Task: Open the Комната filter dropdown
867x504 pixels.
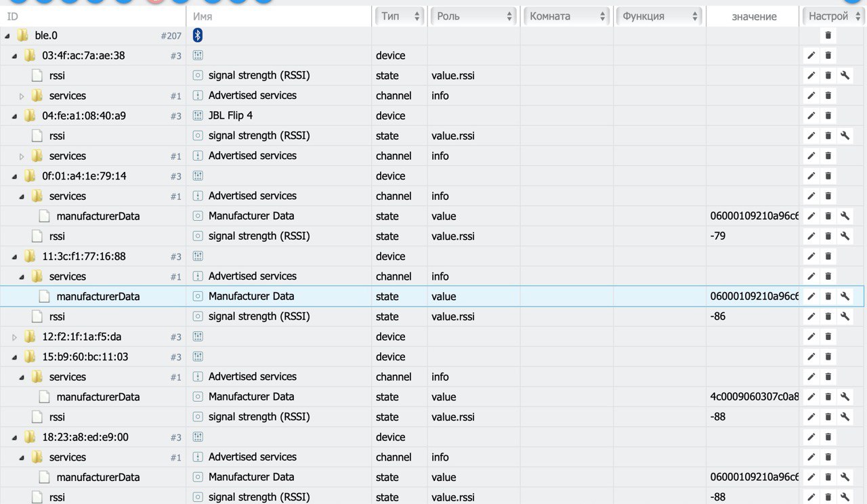Action: (x=567, y=16)
